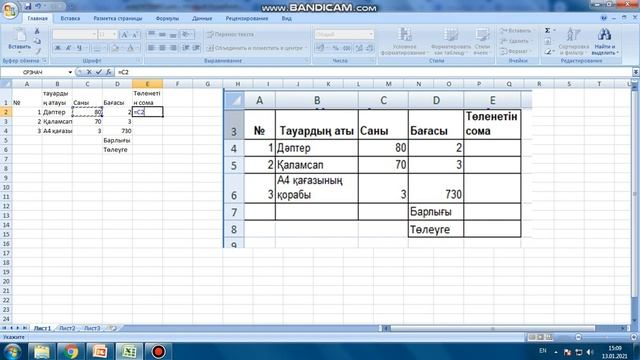
Task: Open the Рецензирование ribbon tab
Action: click(x=247, y=18)
